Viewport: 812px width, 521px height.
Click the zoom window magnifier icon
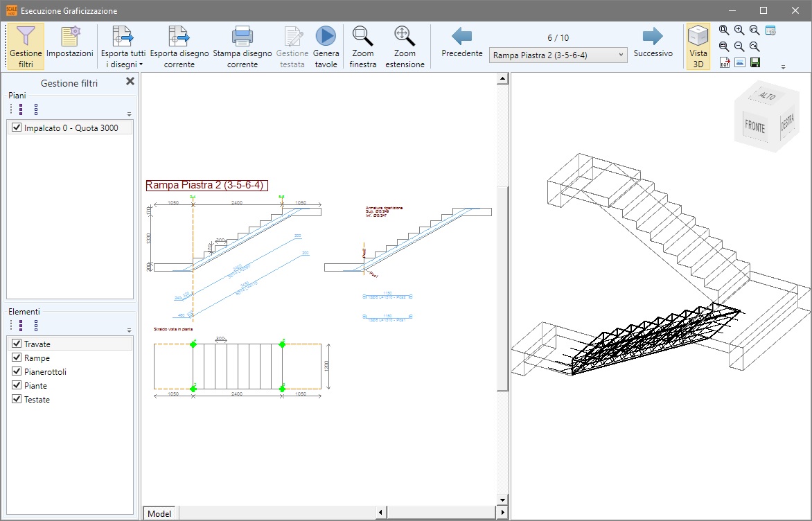click(724, 46)
